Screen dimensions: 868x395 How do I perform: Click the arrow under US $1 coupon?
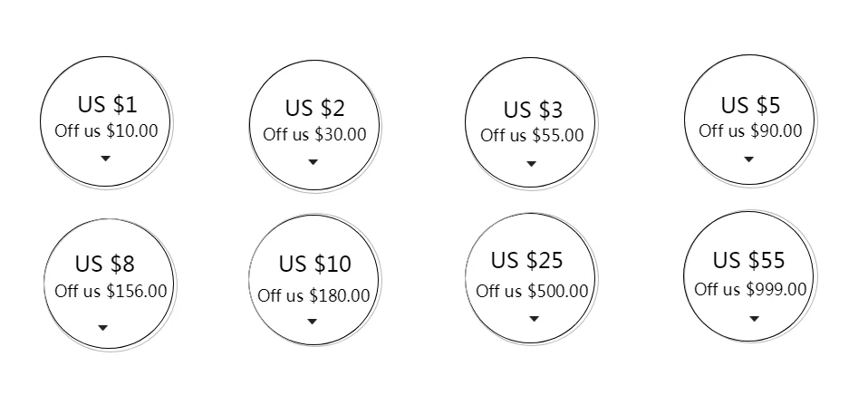coord(105,159)
